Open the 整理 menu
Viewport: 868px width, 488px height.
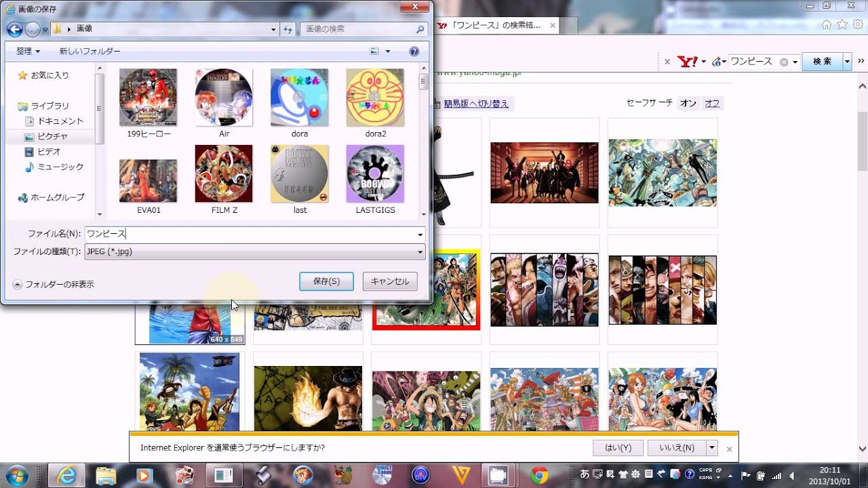[28, 52]
